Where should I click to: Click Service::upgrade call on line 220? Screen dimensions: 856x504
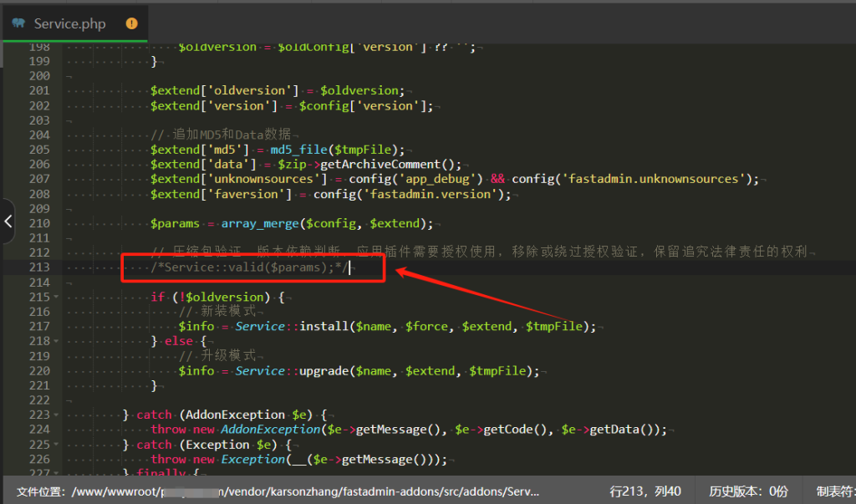click(x=292, y=371)
